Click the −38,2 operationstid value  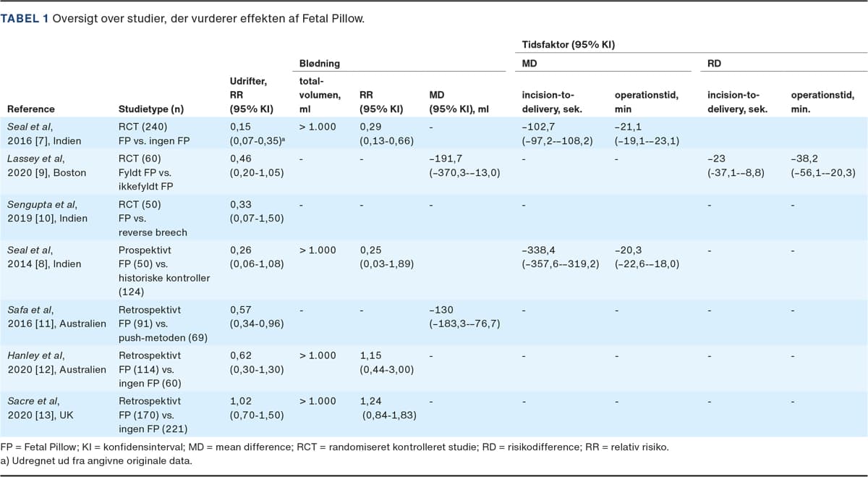click(806, 158)
